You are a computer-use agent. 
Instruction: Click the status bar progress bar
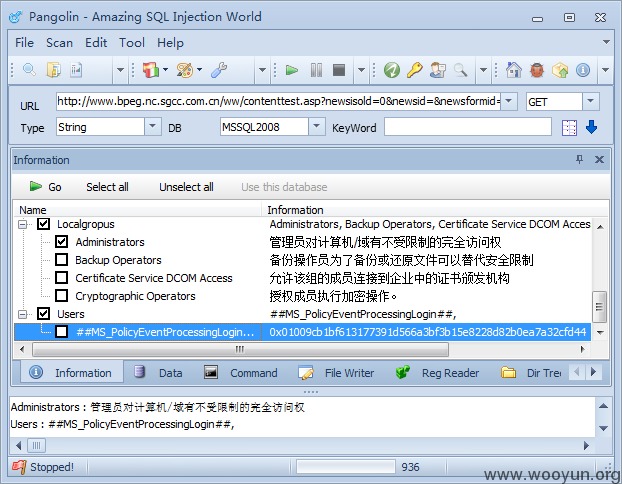346,467
